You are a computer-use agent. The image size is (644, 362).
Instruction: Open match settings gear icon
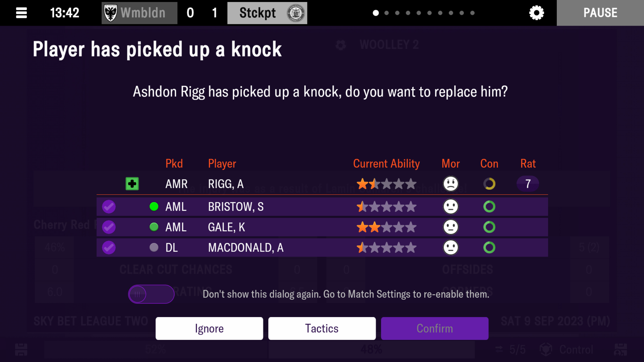(536, 13)
